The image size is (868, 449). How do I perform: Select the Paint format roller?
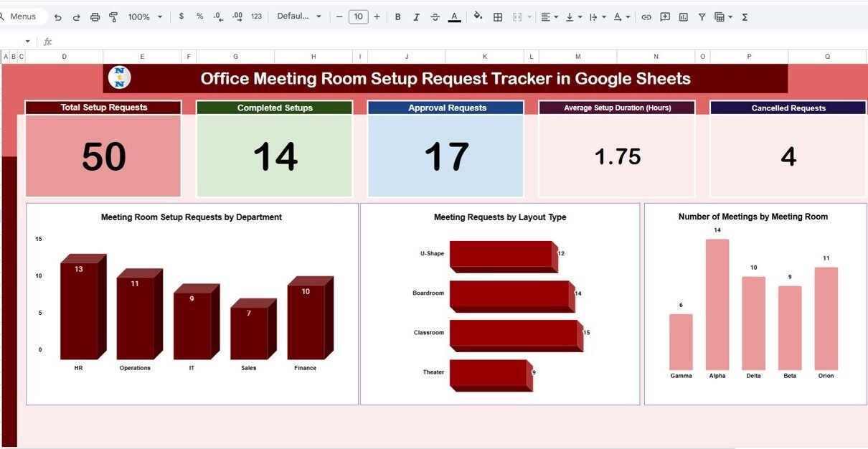[x=113, y=17]
